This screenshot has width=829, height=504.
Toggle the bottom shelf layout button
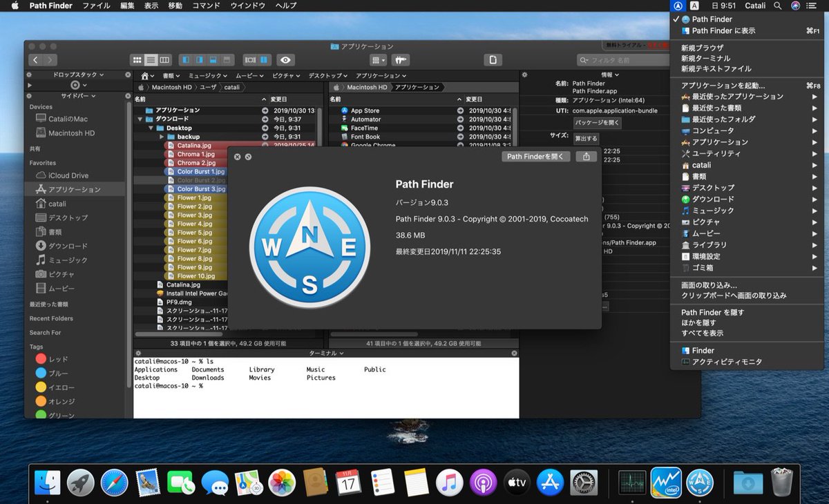pyautogui.click(x=213, y=60)
